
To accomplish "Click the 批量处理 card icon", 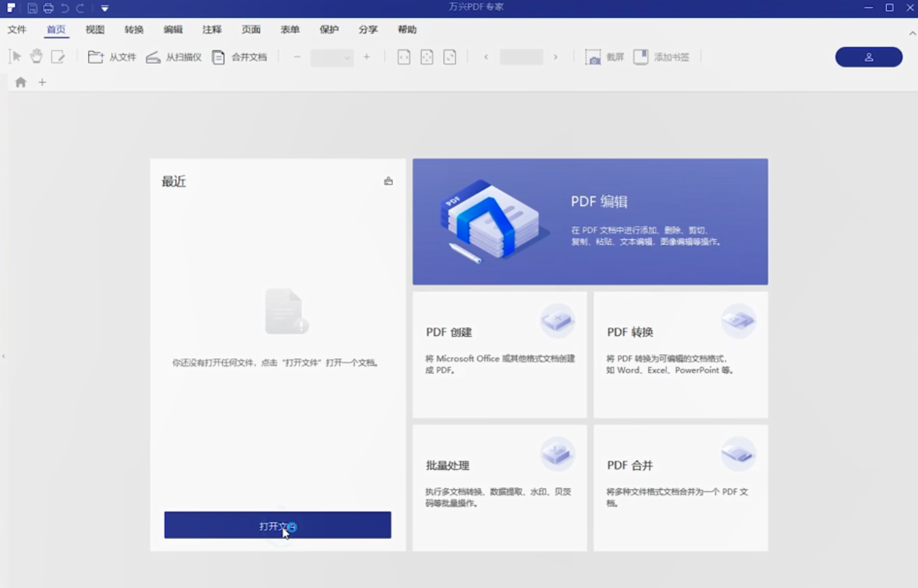I will coord(557,454).
